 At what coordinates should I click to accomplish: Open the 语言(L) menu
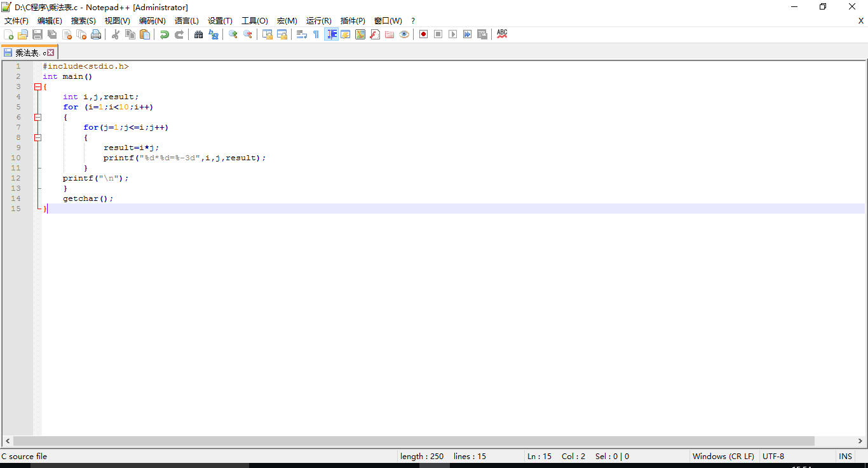(x=186, y=20)
